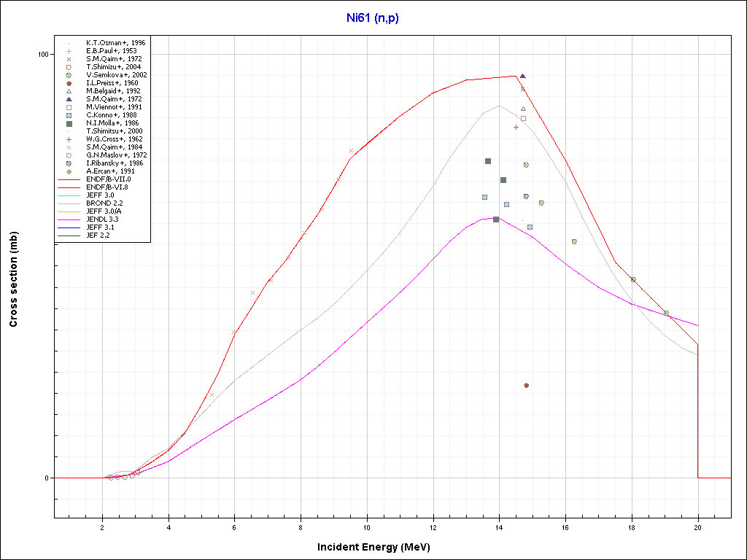
Task: Click the JEFF 3.1 blue line swatch
Action: coord(70,227)
